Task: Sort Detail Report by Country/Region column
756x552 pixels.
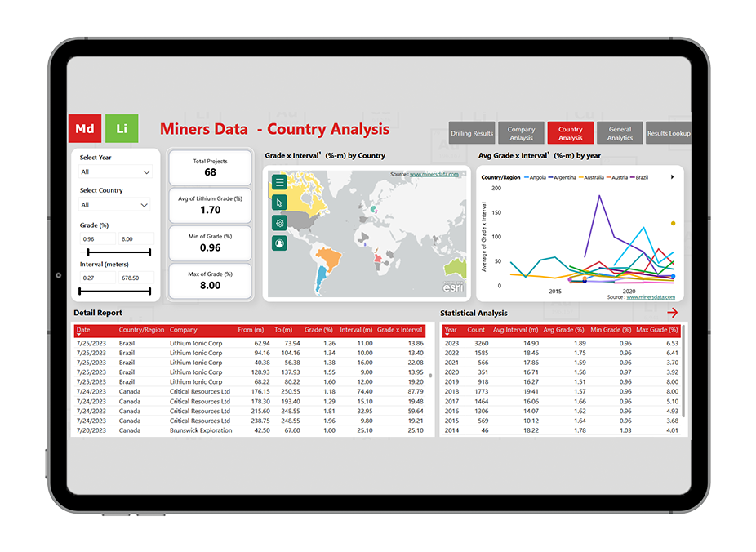Action: (x=142, y=330)
